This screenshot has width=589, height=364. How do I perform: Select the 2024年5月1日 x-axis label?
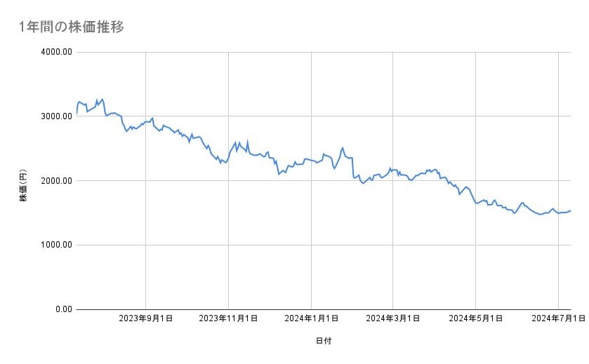coord(475,318)
